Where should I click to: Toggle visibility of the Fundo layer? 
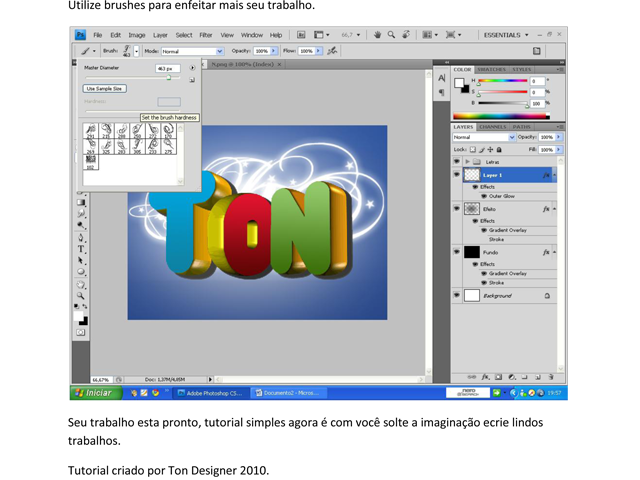pyautogui.click(x=457, y=253)
